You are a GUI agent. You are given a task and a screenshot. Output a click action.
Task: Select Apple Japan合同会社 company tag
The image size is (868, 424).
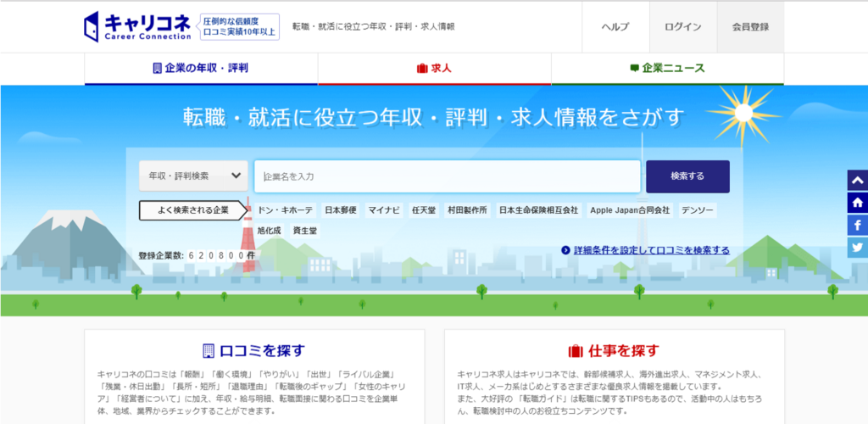click(x=630, y=210)
